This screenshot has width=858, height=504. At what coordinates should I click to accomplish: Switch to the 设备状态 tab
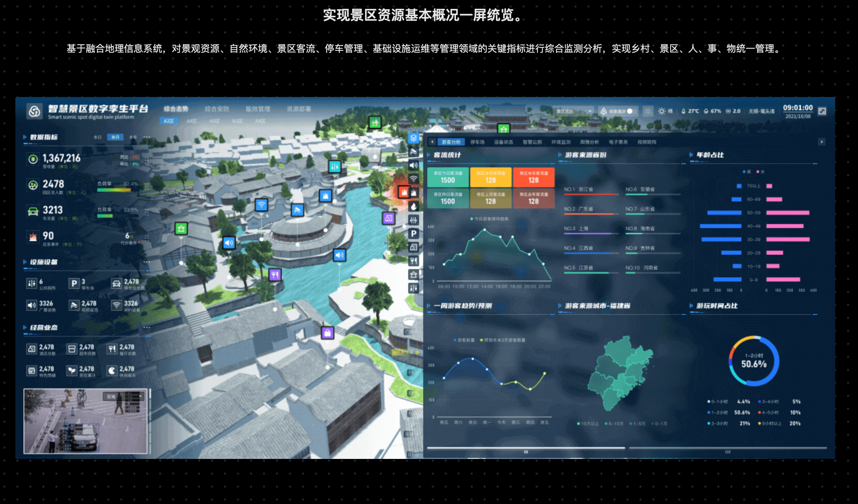point(503,142)
